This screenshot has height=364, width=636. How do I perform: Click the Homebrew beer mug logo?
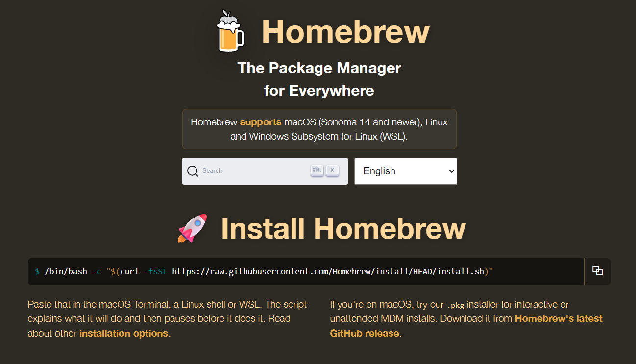click(230, 31)
